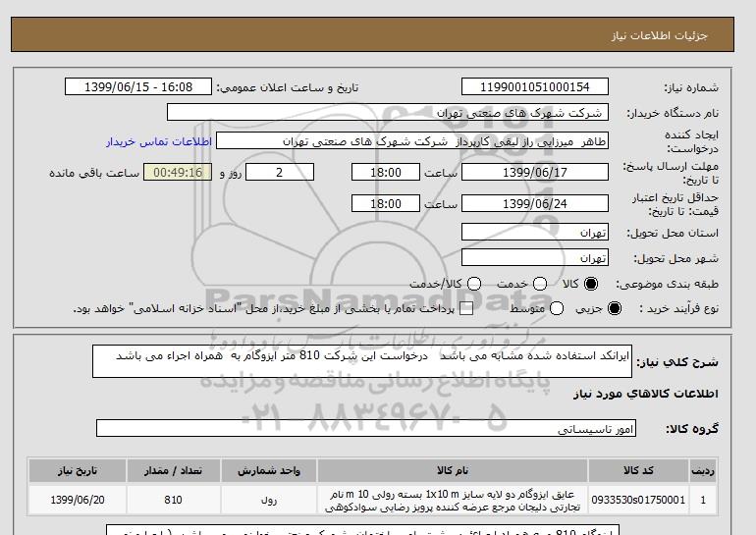The image size is (756, 535).
Task: Click the product name cell عایق ایزوگام دو لایه
Action: point(453,501)
